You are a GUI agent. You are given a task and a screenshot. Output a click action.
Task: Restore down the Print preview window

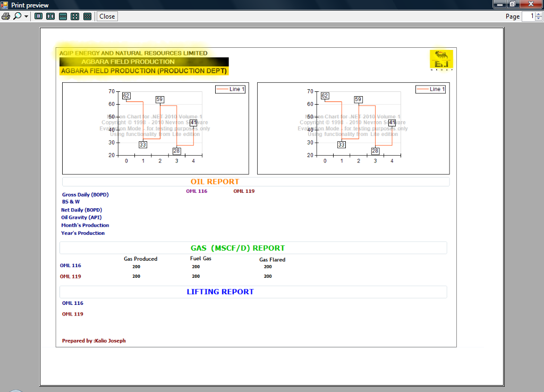(x=513, y=4)
